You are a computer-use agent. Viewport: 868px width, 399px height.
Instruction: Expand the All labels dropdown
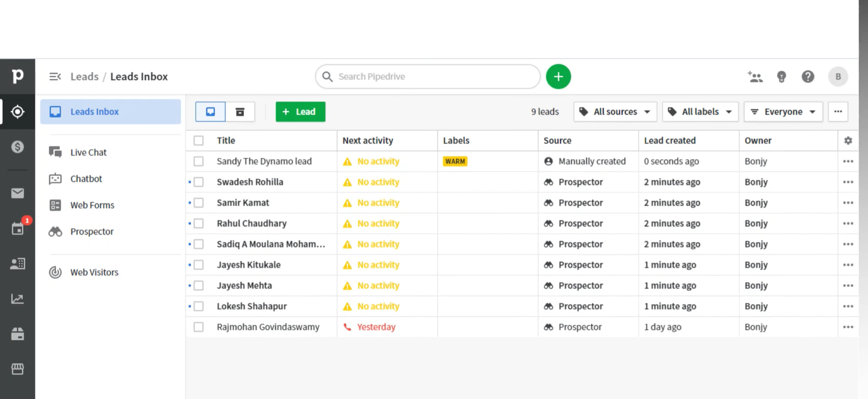tap(700, 112)
